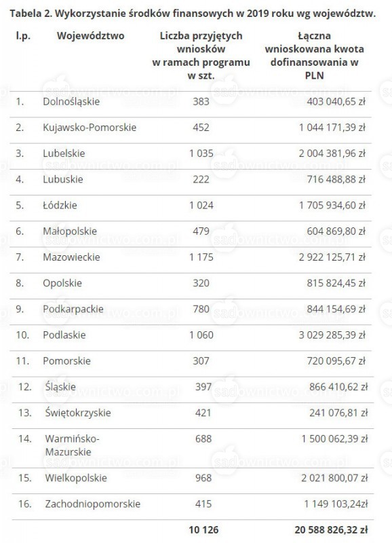Click Podlaskie amount 3 029 285,39 zł
The image size is (392, 543).
pos(332,335)
